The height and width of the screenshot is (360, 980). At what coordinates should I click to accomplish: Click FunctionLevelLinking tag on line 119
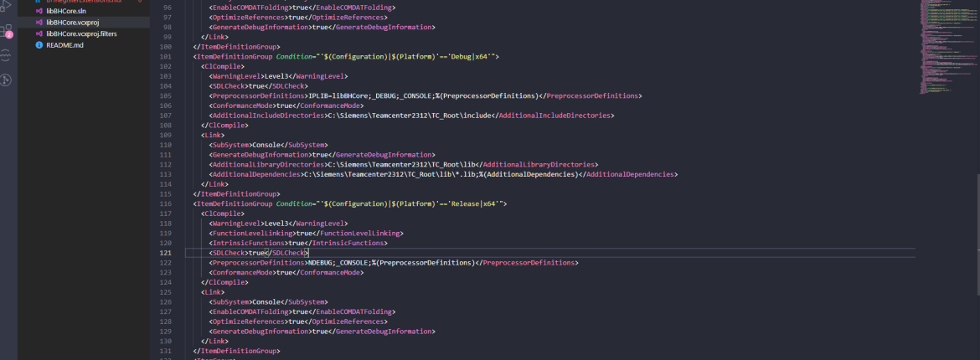[x=252, y=233]
